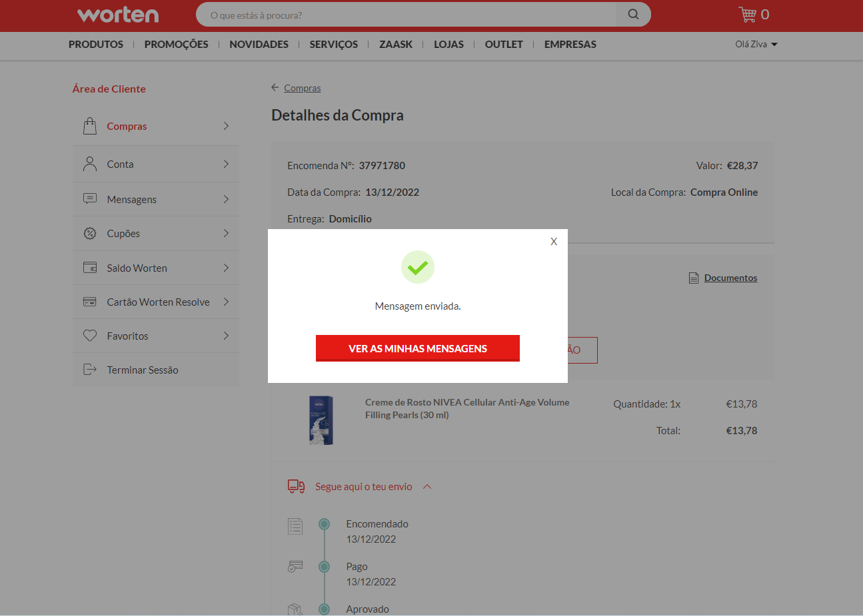Viewport: 863px width, 616px height.
Task: Click the Mensagens chat icon
Action: (x=90, y=198)
